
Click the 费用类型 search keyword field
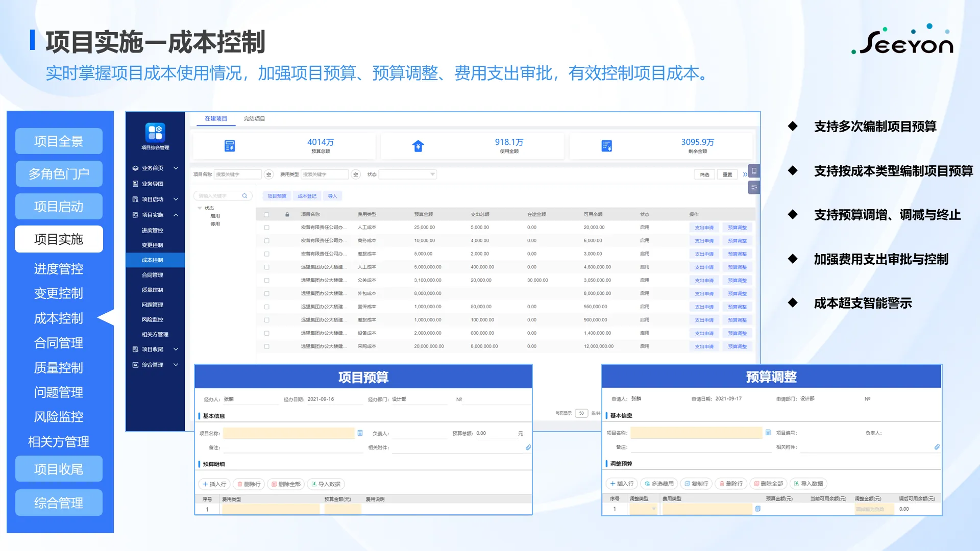pyautogui.click(x=325, y=174)
